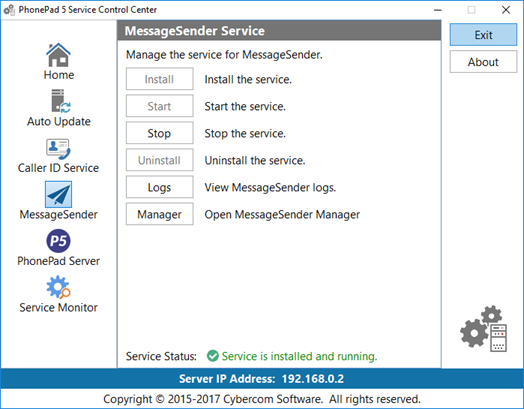Click the 'View MessageSender logs.' text

pos(270,187)
